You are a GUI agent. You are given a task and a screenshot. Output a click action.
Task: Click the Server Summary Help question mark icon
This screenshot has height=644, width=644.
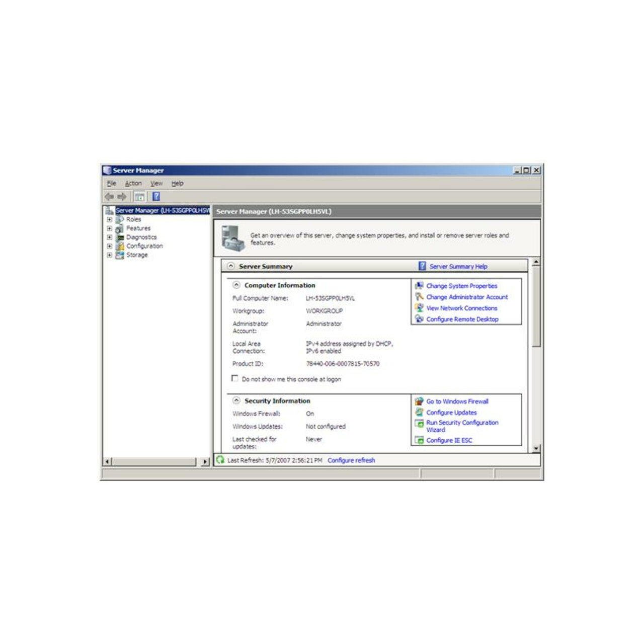pos(421,266)
